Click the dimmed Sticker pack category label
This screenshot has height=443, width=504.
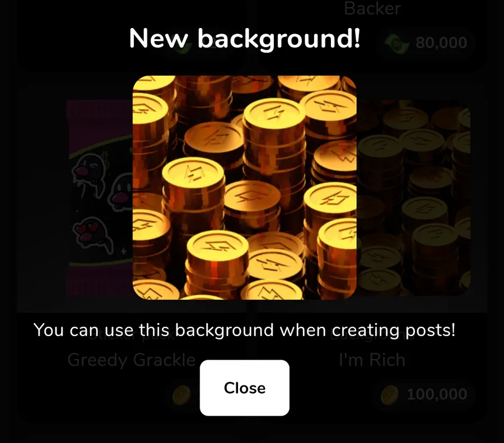coord(132,334)
